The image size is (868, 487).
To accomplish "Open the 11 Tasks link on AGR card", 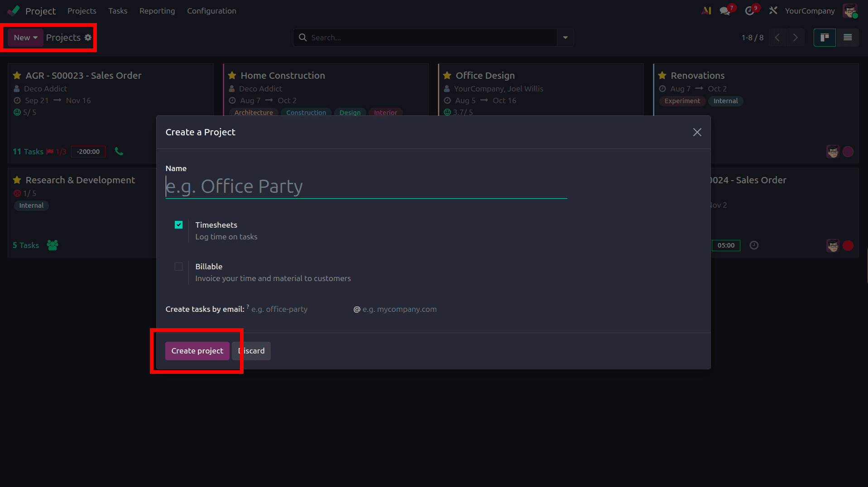I will coord(28,152).
